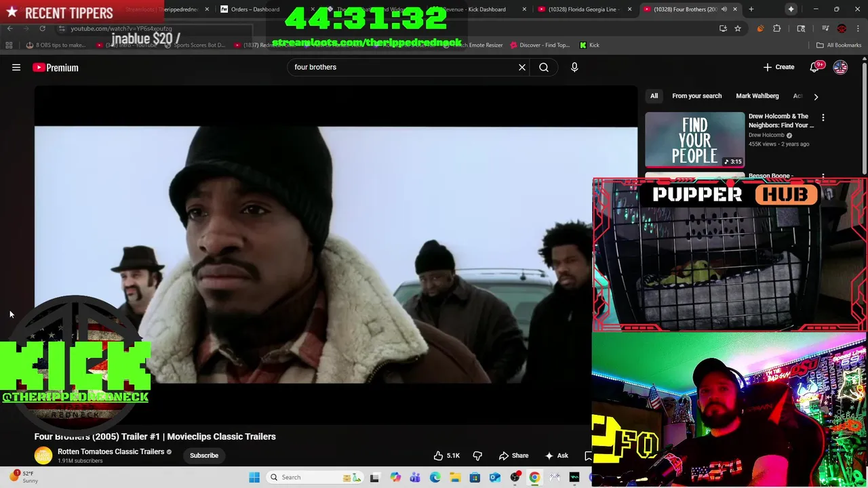Click the page vertical scrollbar
Image resolution: width=868 pixels, height=488 pixels.
pos(864,119)
